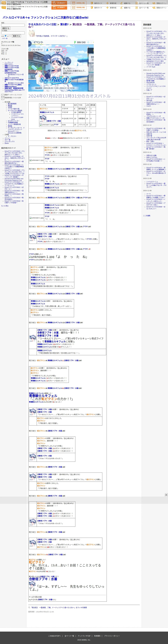Expand 関連資料集-バトロイ以外 section
The height and width of the screenshot is (644, 168).
pyautogui.click(x=3, y=98)
